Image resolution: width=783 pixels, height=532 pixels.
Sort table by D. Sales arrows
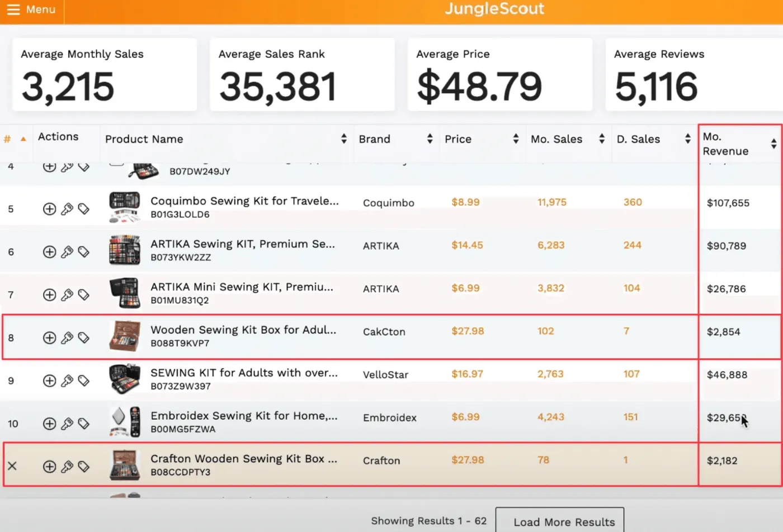click(688, 139)
